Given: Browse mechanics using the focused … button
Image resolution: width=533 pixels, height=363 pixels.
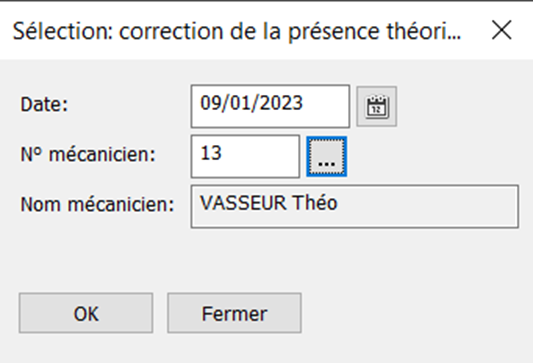Looking at the screenshot, I should point(326,156).
